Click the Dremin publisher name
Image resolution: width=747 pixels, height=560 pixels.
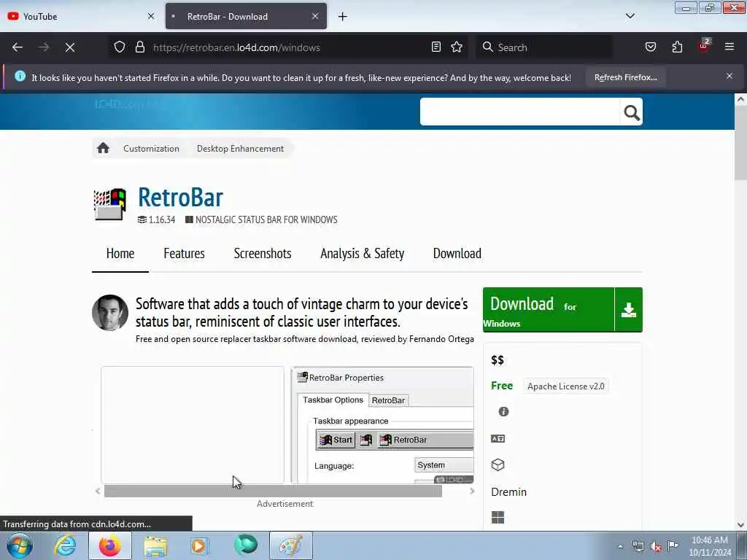coord(508,492)
